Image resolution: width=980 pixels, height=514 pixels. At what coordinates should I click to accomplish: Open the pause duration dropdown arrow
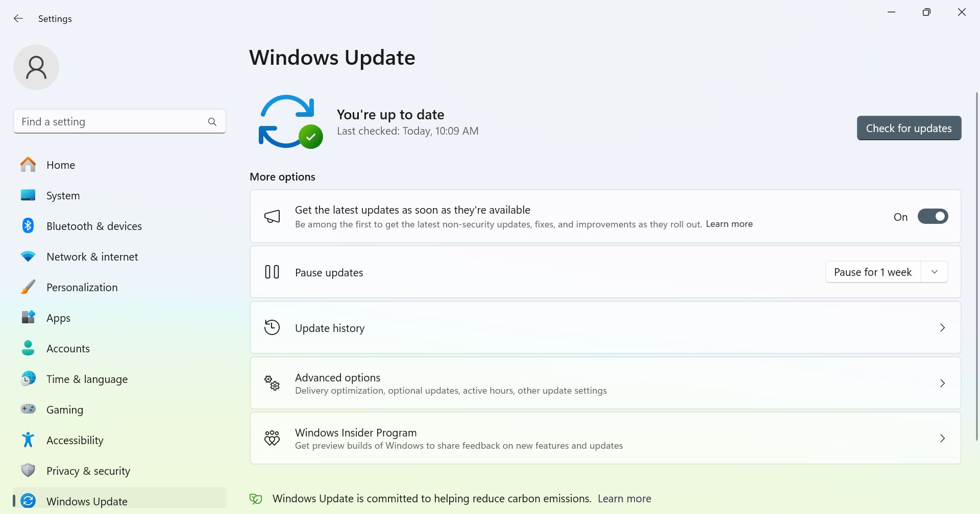[x=935, y=272]
